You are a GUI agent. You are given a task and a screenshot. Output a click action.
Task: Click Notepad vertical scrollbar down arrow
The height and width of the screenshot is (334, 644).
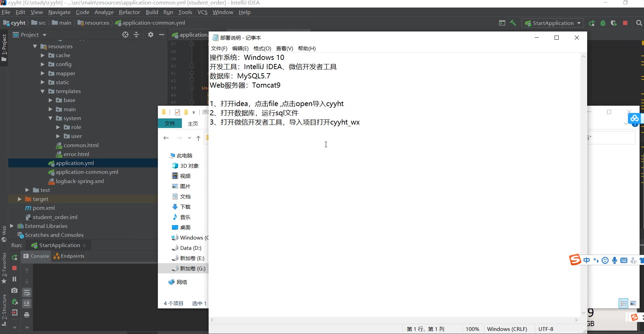point(583,313)
